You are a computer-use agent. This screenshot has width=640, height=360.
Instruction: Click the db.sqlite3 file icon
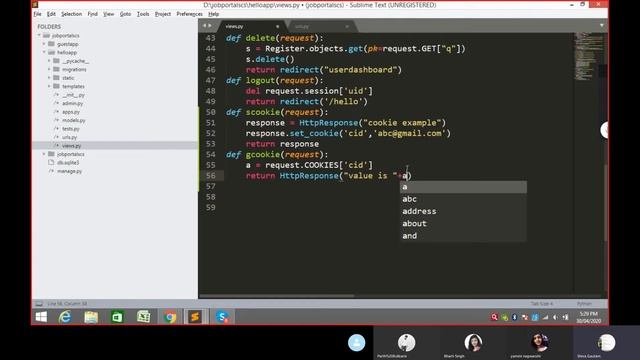(51, 162)
